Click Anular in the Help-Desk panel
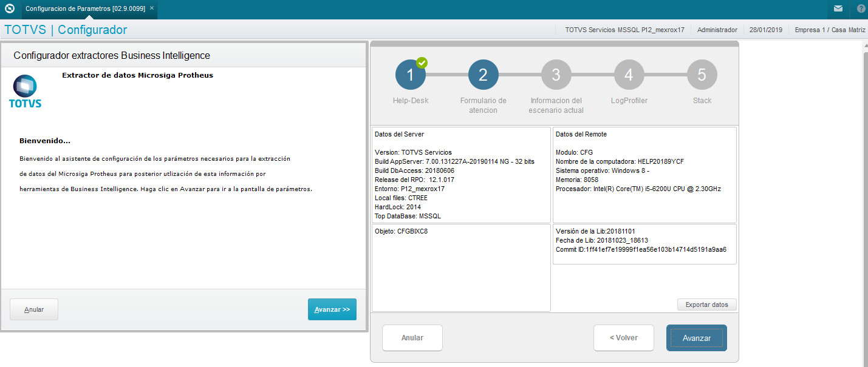The width and height of the screenshot is (868, 367). coord(412,338)
